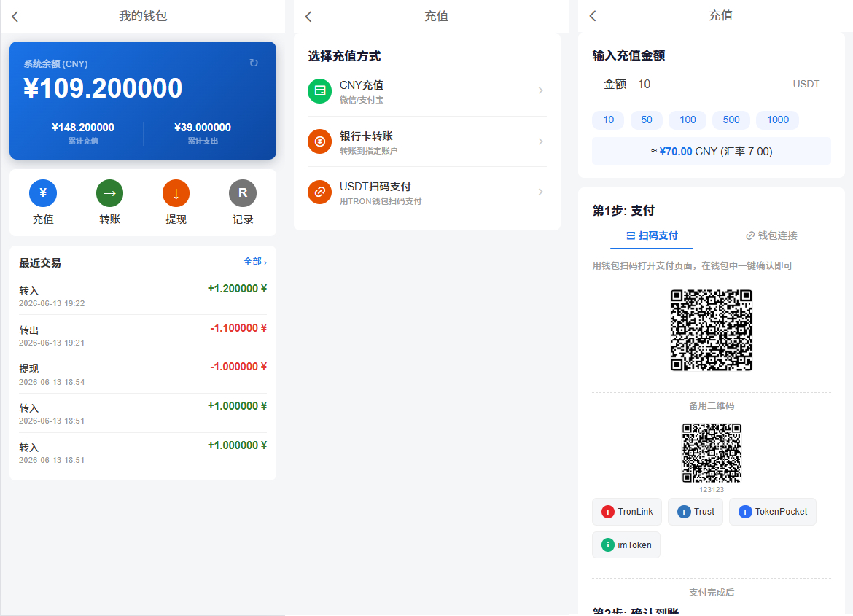Click the 转账到指定账户 subtitle
Image resolution: width=853 pixels, height=616 pixels.
pyautogui.click(x=369, y=151)
